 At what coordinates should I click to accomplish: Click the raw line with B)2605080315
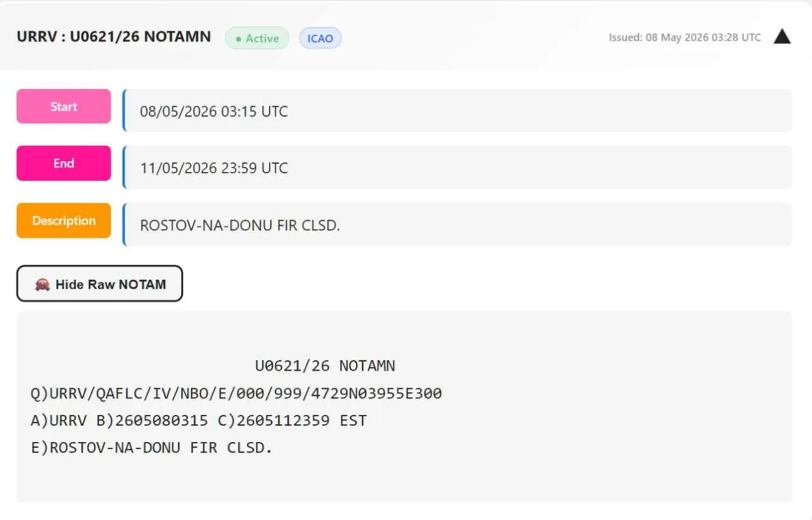199,420
